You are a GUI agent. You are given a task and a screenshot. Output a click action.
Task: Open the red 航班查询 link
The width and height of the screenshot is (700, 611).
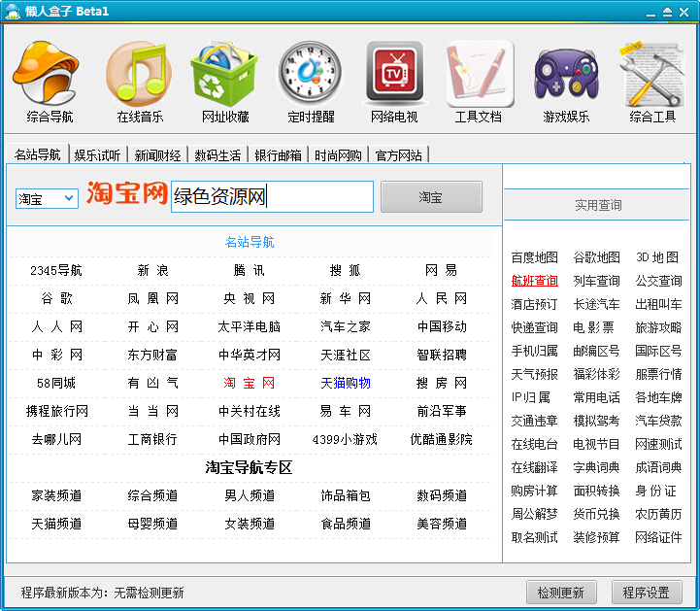coord(534,281)
